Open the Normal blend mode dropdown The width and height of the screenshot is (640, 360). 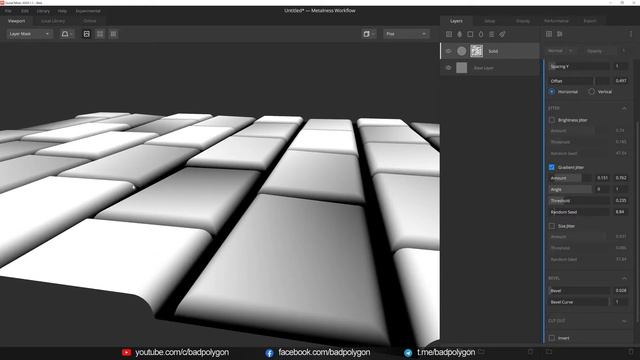click(x=560, y=51)
